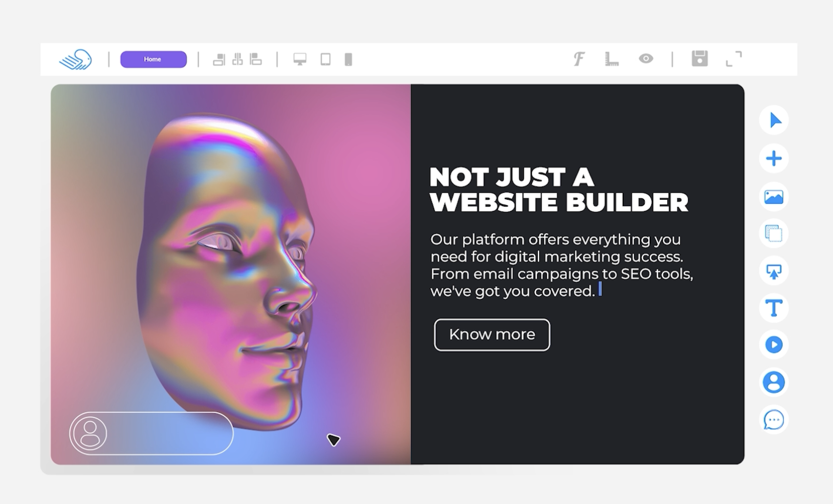Click the fonts F icon
The image size is (833, 504).
coord(579,59)
